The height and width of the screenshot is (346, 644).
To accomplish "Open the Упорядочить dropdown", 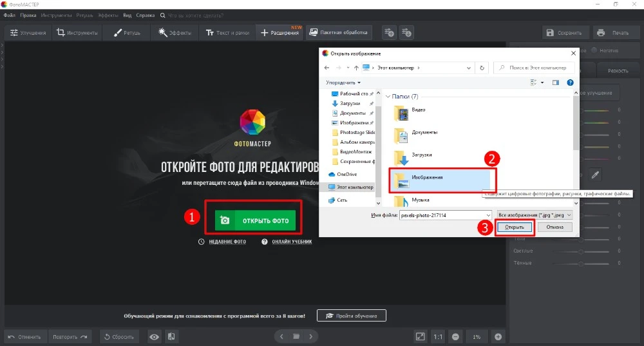I will (343, 82).
